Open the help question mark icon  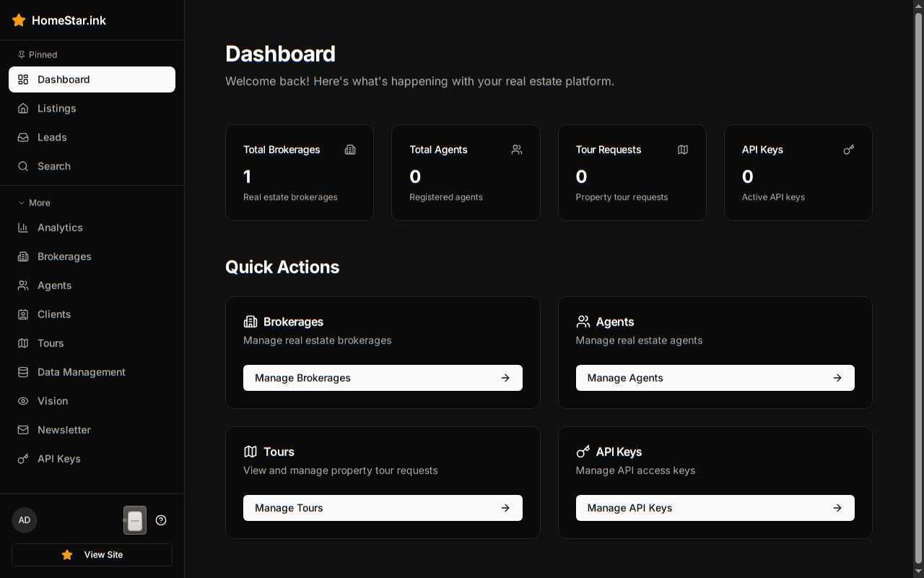pos(161,520)
